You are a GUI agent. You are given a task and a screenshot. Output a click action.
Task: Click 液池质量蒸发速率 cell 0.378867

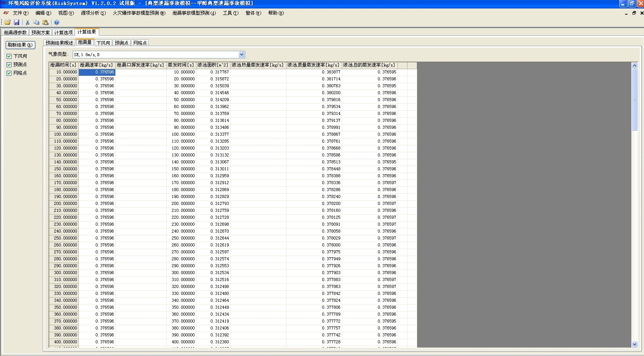(x=314, y=135)
